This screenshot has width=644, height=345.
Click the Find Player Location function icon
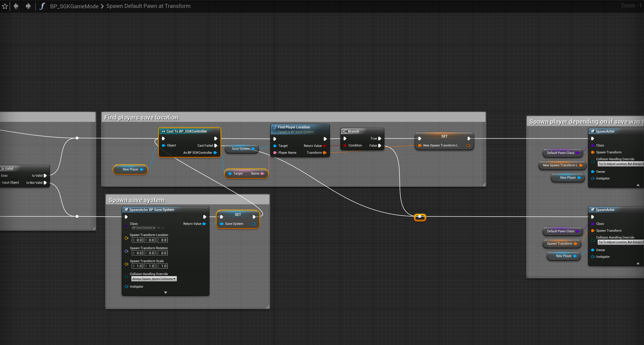(275, 127)
